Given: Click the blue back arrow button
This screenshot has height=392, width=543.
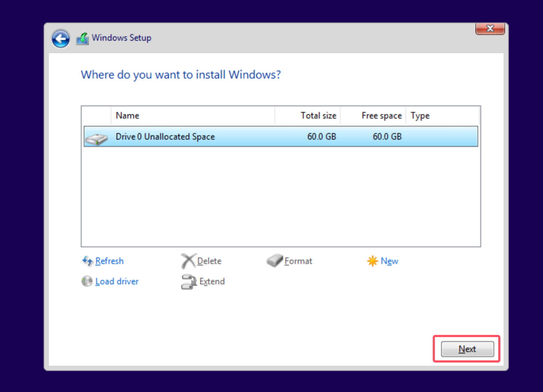Looking at the screenshot, I should click(60, 39).
